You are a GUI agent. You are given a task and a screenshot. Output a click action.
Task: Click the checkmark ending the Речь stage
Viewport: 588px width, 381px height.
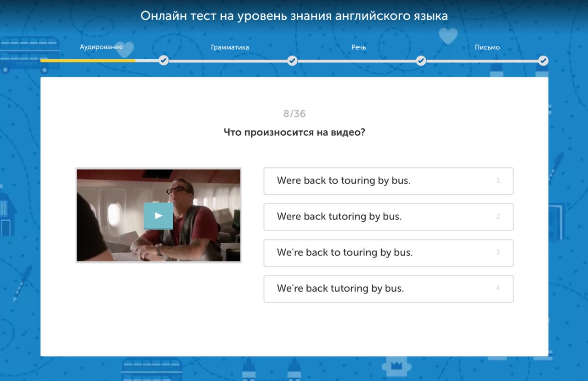coord(421,61)
